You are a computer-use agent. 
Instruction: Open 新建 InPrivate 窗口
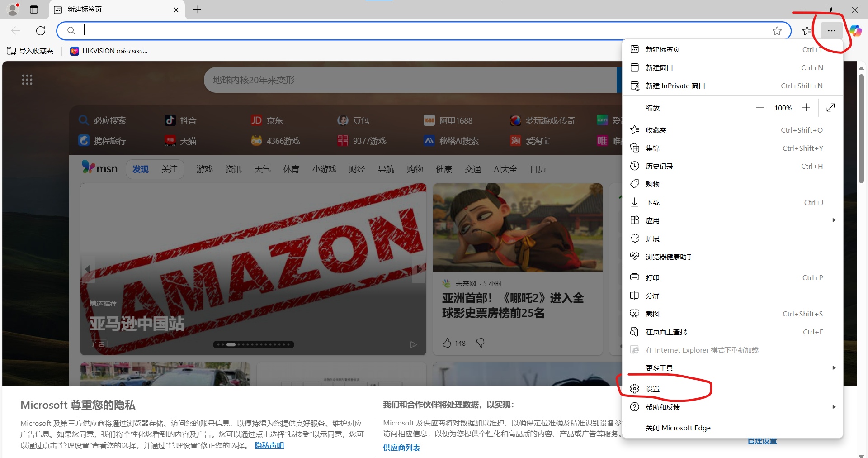[x=732, y=86]
